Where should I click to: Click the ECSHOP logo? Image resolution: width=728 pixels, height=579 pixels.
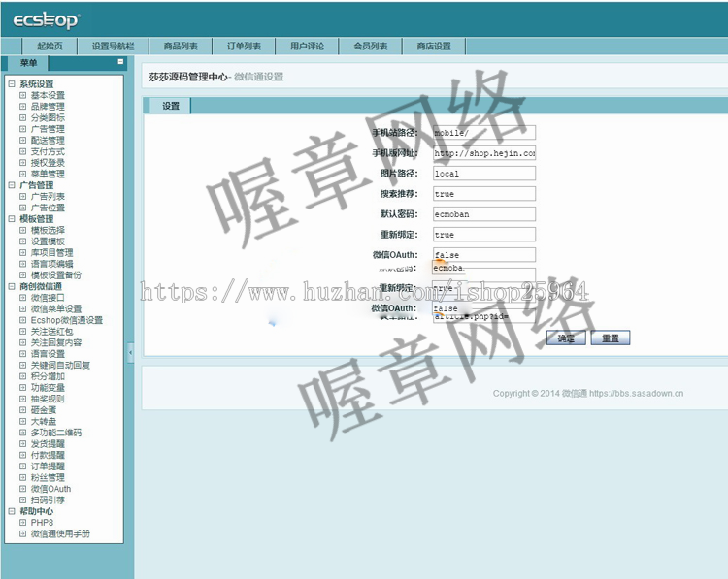point(47,20)
